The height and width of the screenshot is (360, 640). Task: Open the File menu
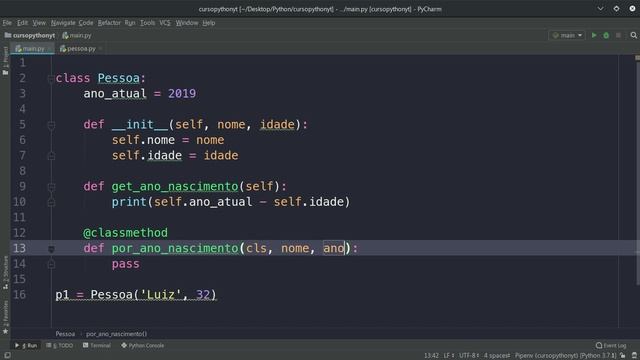(x=7, y=23)
